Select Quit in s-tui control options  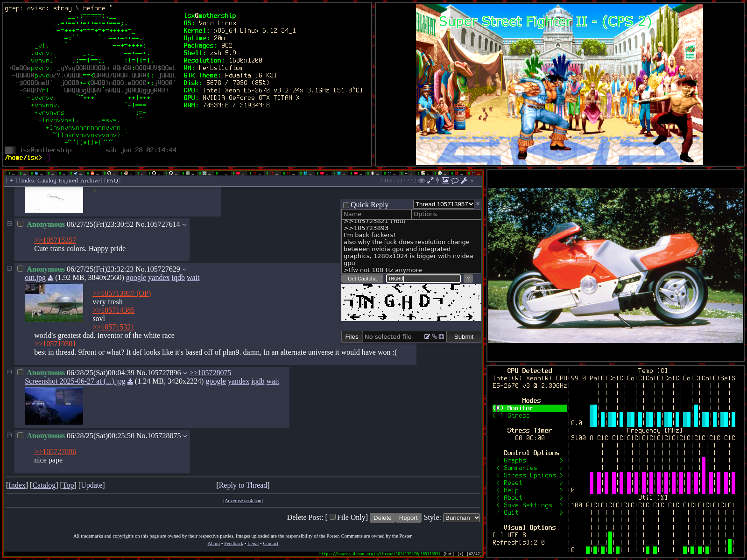click(x=530, y=513)
